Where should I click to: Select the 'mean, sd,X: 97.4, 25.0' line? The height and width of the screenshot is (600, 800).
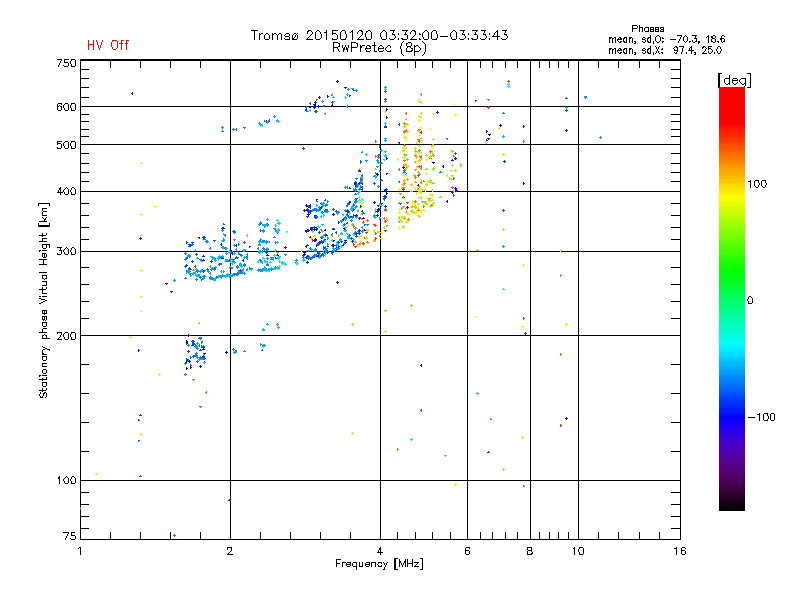(665, 50)
